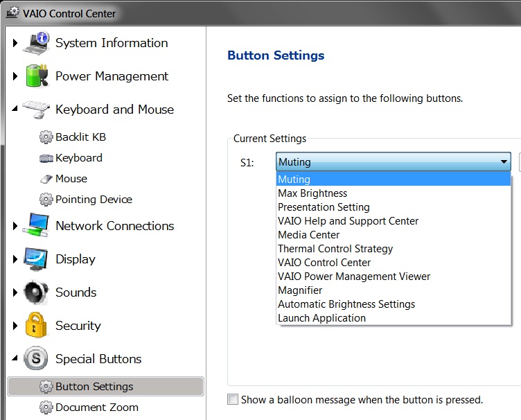Image resolution: width=521 pixels, height=420 pixels.
Task: Expand the Sounds category
Action: 15,292
